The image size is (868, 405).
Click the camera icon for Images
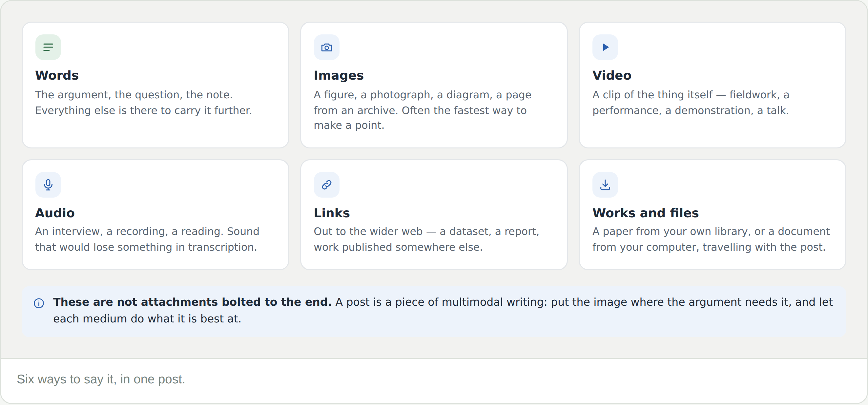pyautogui.click(x=326, y=47)
